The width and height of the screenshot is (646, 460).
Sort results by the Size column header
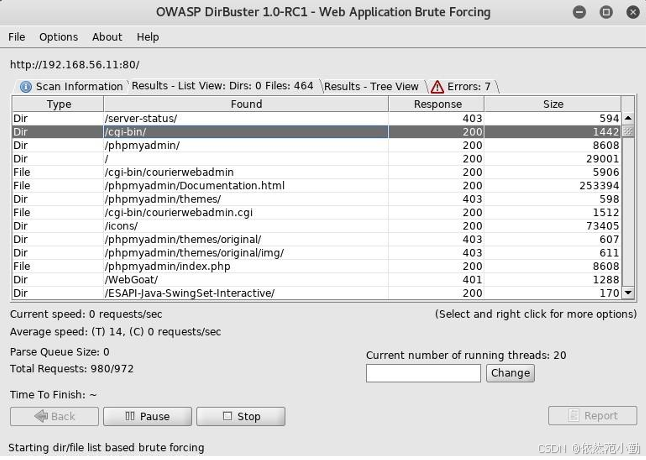click(552, 104)
